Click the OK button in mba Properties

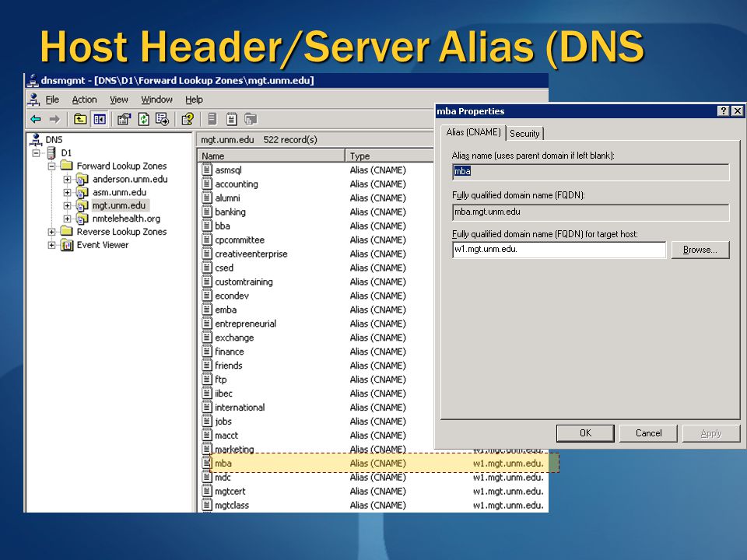585,433
